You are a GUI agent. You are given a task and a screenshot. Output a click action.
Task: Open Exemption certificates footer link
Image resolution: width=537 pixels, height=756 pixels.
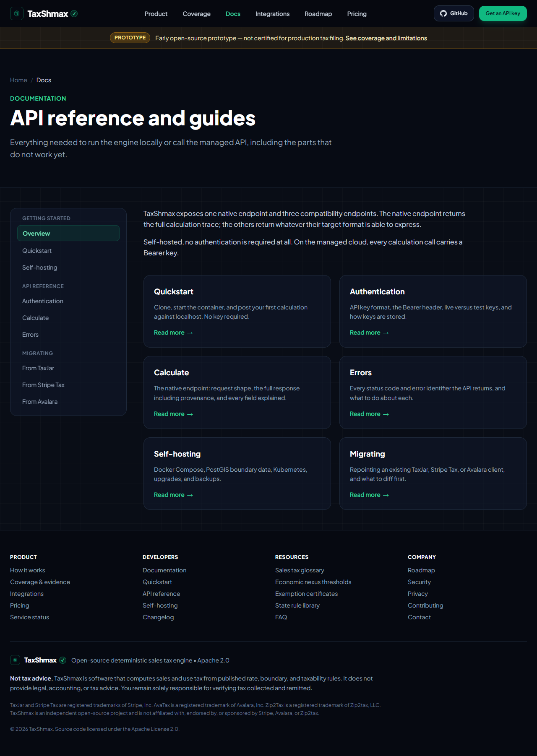[x=307, y=594]
